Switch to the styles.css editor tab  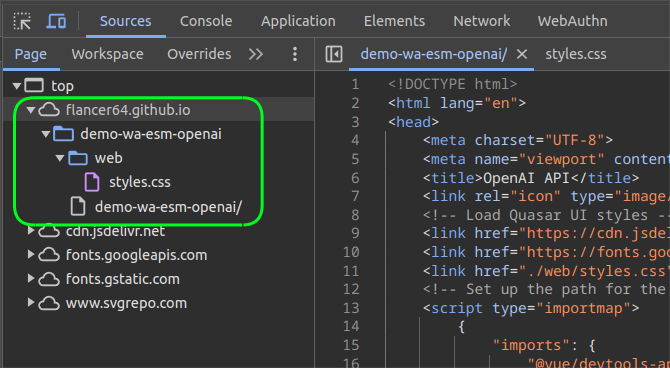[576, 54]
